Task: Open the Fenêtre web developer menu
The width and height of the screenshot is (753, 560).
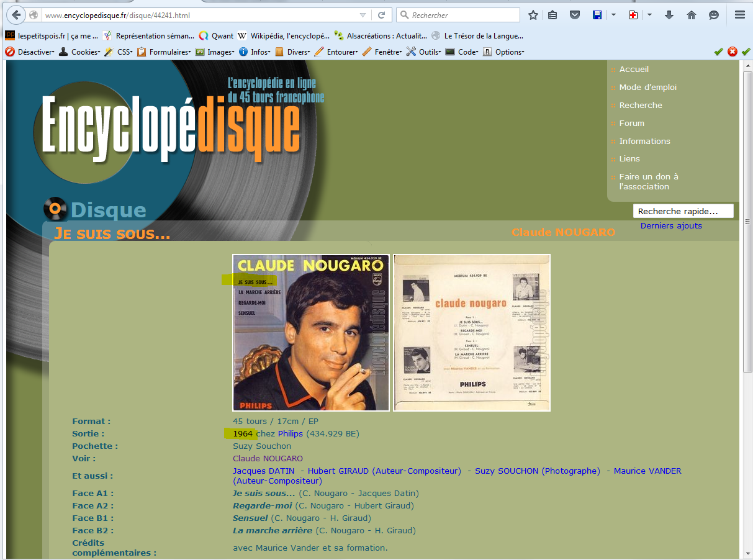Action: 382,52
